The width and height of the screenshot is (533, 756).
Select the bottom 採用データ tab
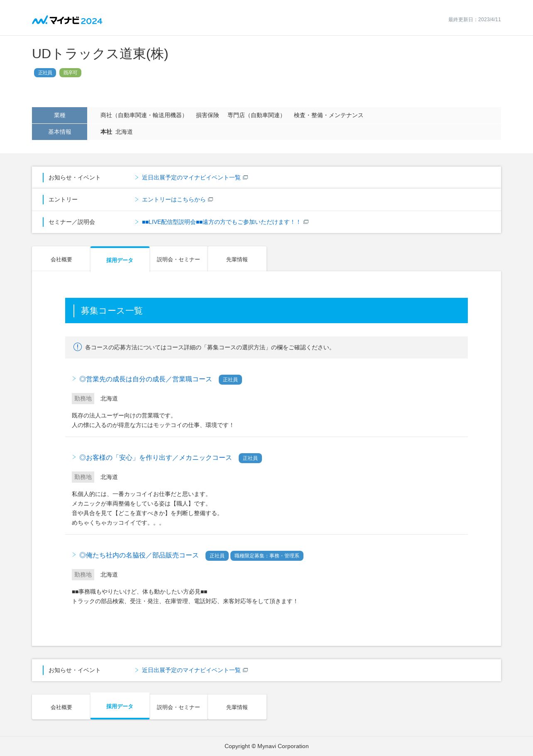coord(120,706)
